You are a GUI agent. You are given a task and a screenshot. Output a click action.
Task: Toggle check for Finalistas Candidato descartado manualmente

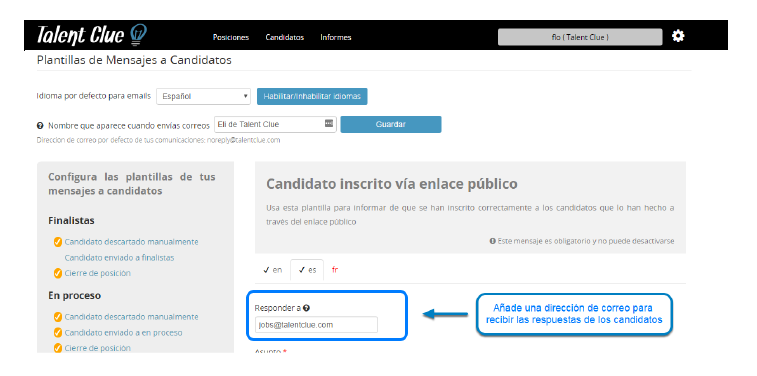[58, 242]
